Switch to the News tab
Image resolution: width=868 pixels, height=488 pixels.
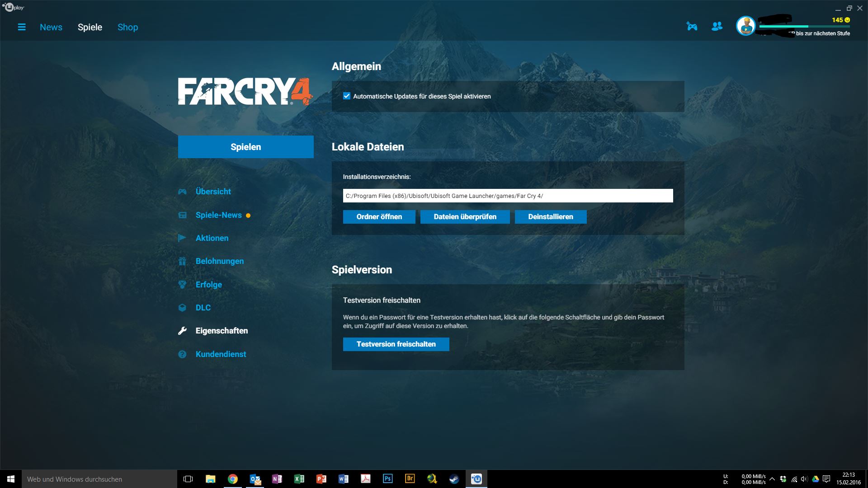click(51, 27)
